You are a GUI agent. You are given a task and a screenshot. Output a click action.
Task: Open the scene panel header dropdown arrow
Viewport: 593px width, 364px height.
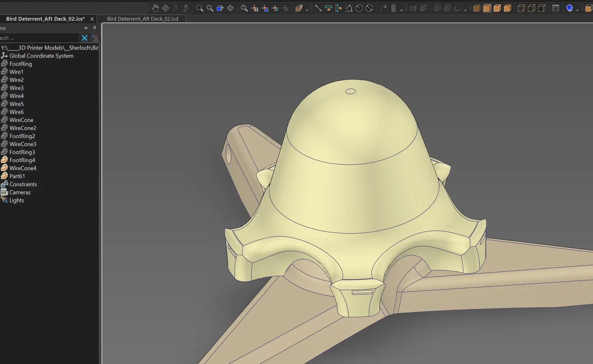click(x=86, y=28)
